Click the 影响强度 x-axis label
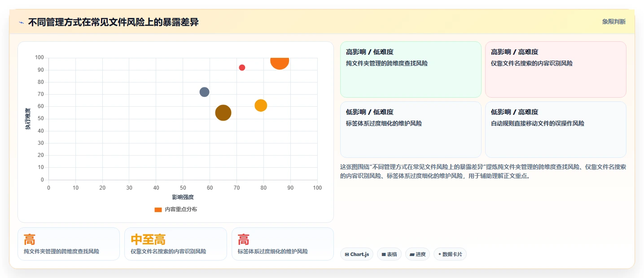Screen dimensions: 644x278 (183, 197)
